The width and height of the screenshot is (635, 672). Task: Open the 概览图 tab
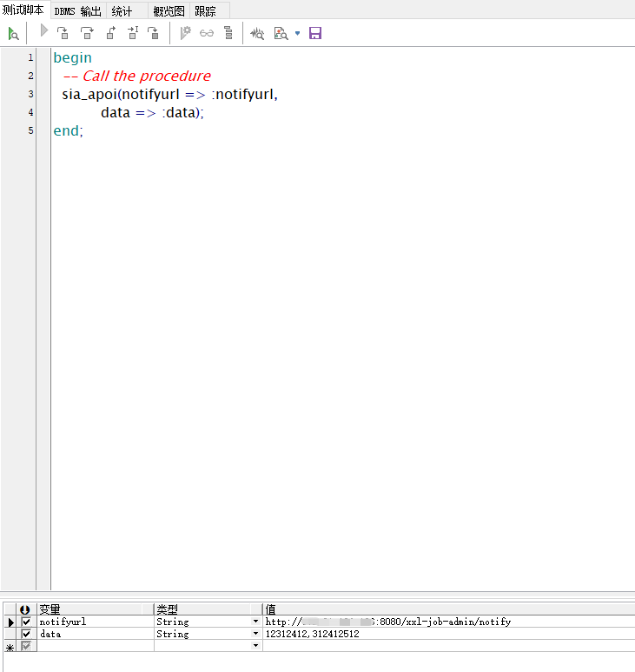coord(169,11)
